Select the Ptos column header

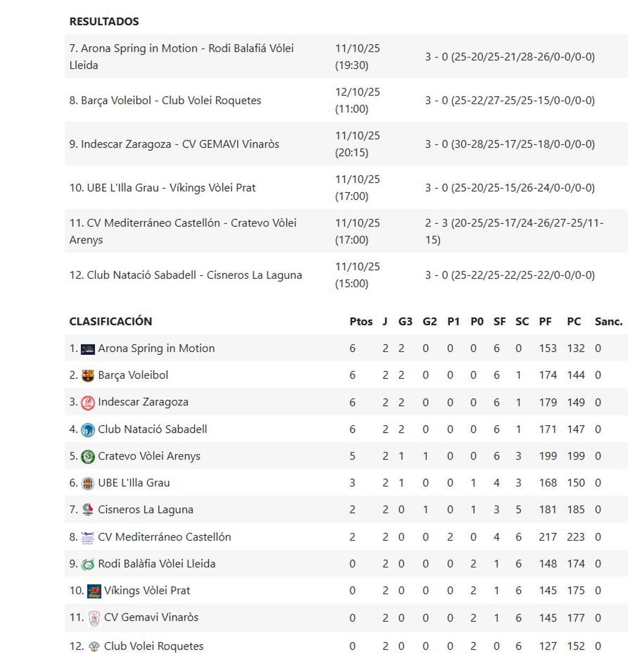point(361,322)
